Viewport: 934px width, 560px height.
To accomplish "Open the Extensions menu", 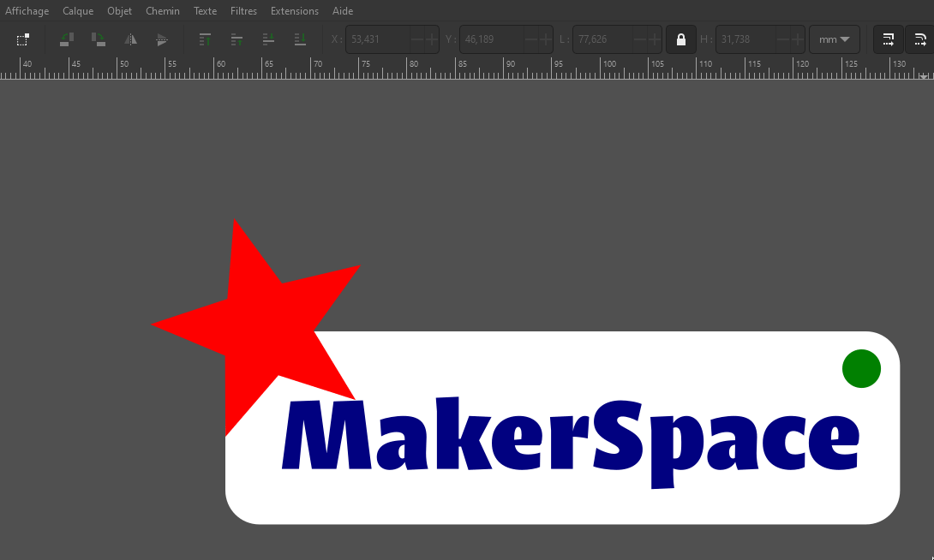I will 294,11.
